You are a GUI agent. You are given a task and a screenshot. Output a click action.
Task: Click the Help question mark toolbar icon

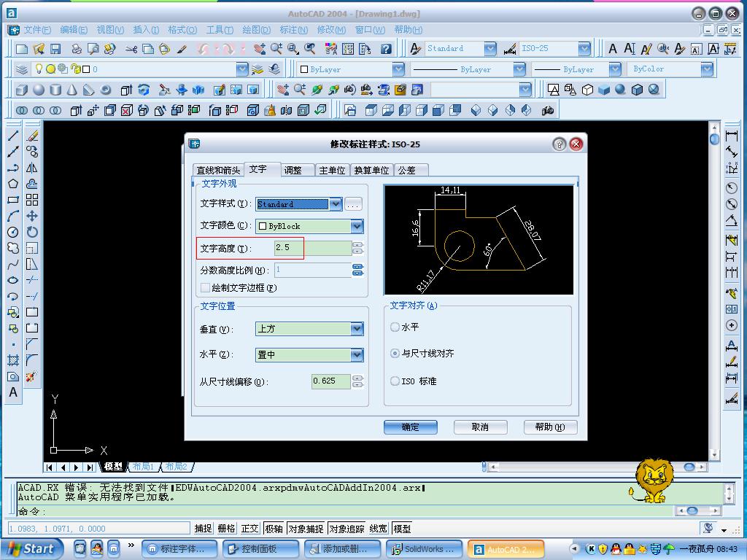pos(386,49)
